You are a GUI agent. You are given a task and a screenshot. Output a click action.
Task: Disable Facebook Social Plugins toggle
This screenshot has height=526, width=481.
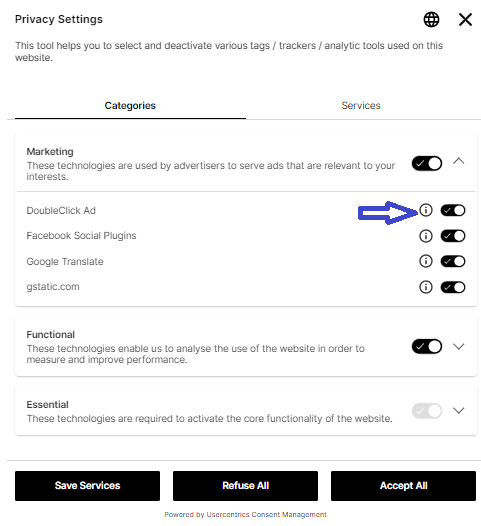(453, 236)
